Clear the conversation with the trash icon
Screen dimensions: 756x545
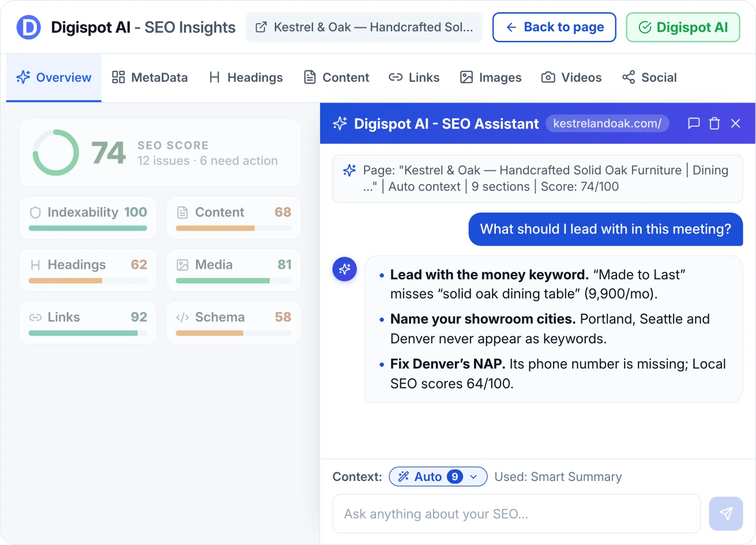point(714,124)
